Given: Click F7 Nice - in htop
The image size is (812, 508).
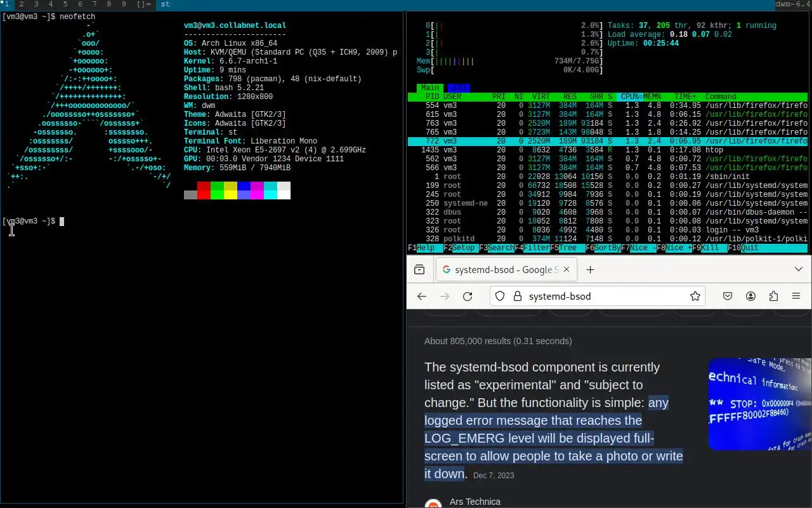Looking at the screenshot, I should [x=639, y=248].
